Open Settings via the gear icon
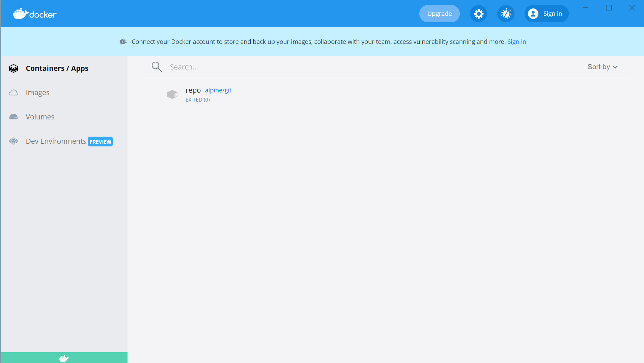 pos(478,14)
